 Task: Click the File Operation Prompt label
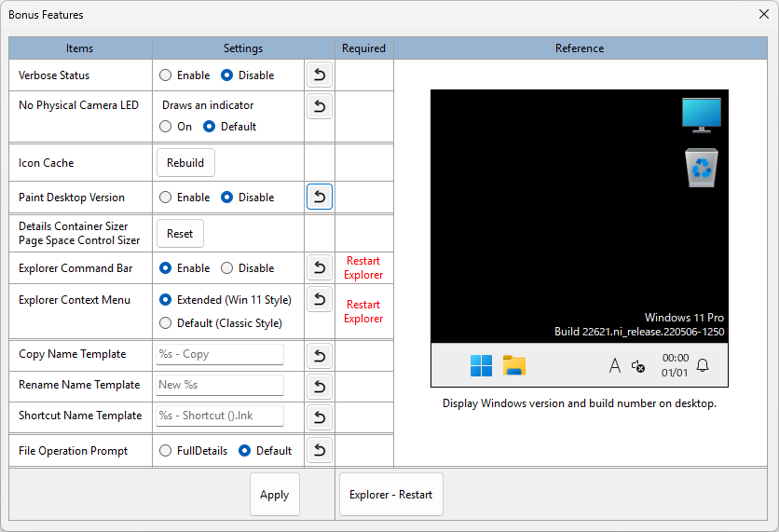click(x=73, y=451)
